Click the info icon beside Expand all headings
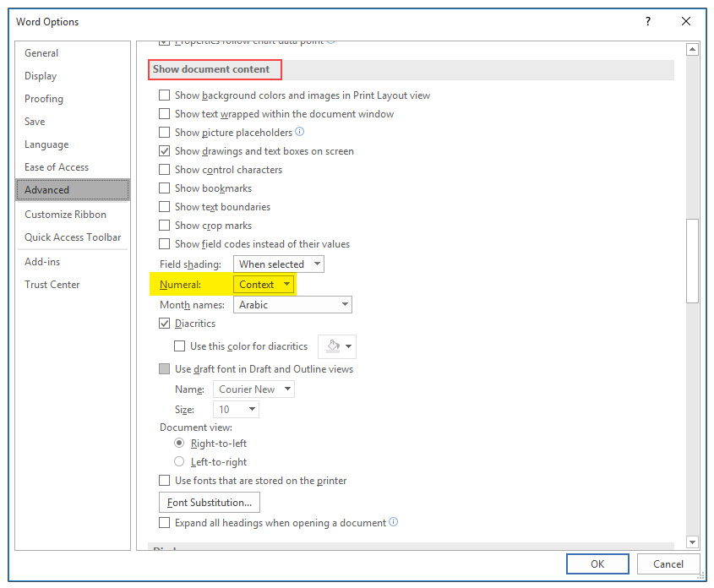Viewport: 714px width, 588px height. [x=394, y=521]
